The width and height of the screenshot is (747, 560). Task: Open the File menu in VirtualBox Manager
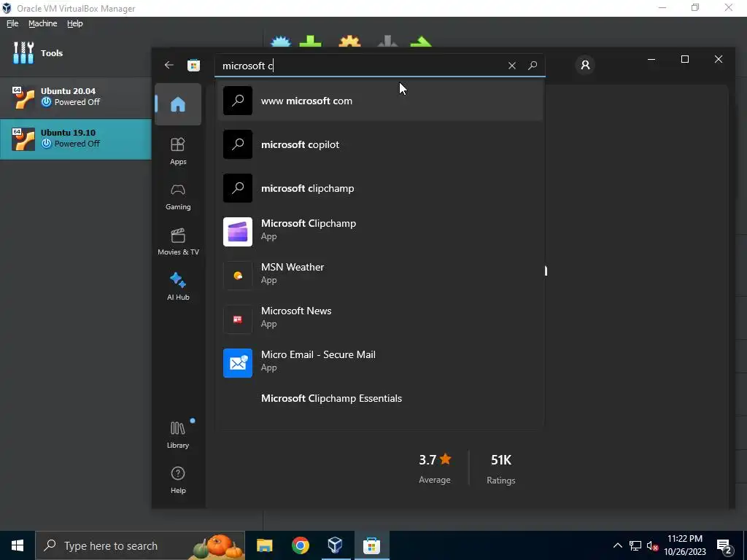[x=12, y=23]
